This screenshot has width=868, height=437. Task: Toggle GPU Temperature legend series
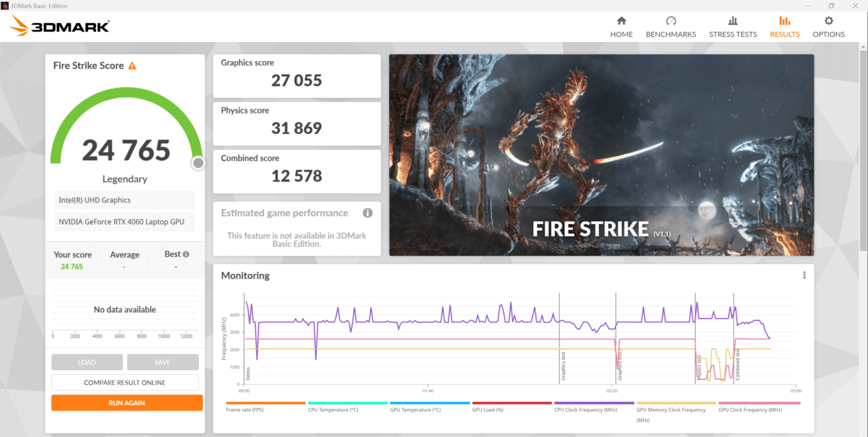point(429,407)
